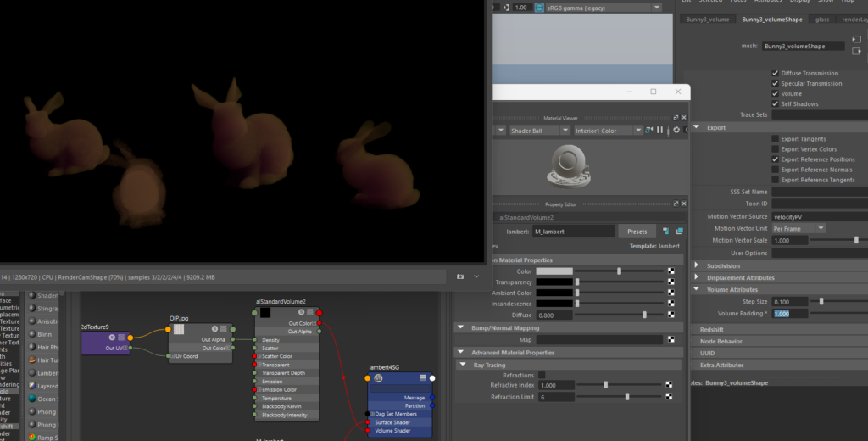Click the camera sync icon in Material Viewer

[x=648, y=131]
